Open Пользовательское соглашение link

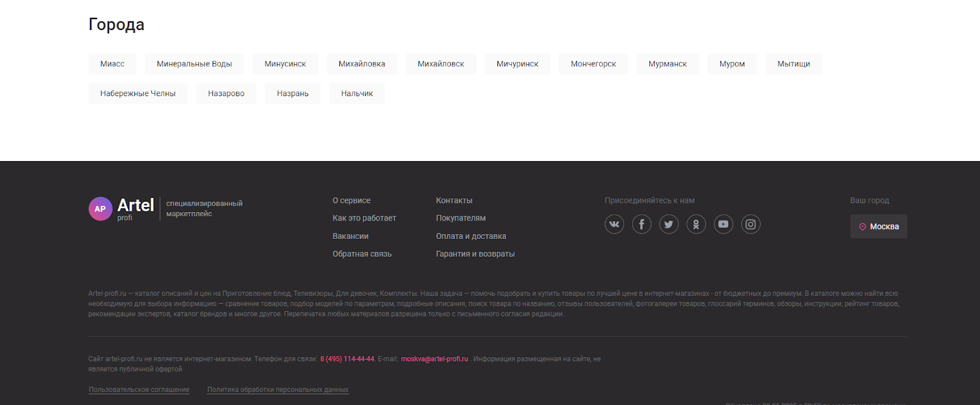coord(139,390)
